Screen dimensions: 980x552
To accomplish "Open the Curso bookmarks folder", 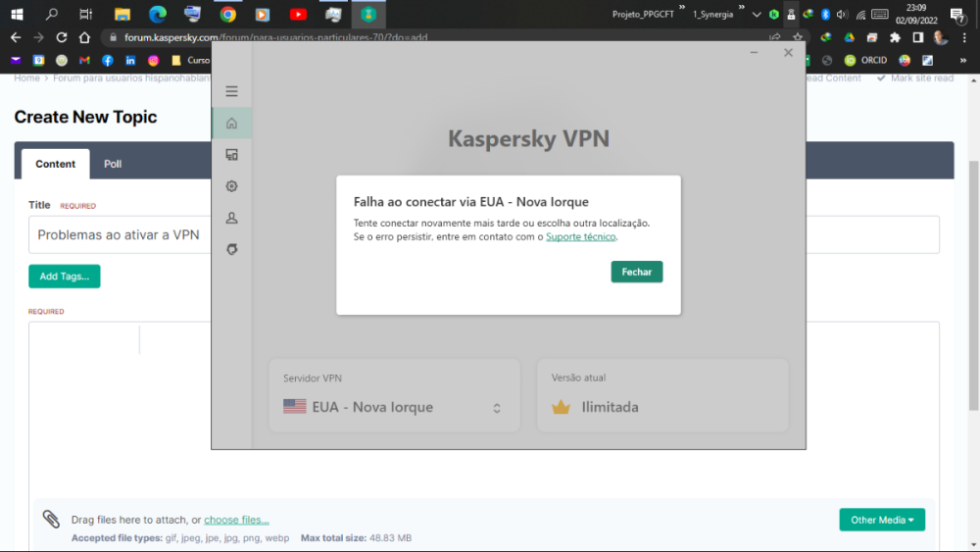I will 191,60.
